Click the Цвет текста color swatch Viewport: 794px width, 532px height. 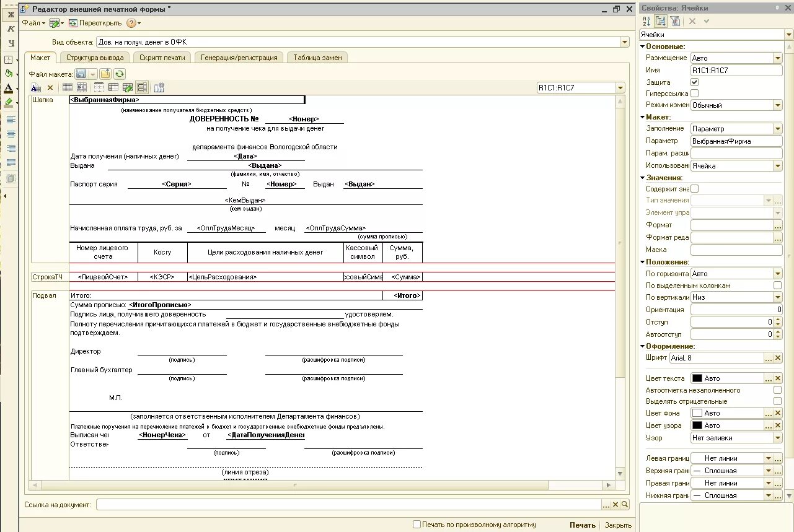[697, 378]
